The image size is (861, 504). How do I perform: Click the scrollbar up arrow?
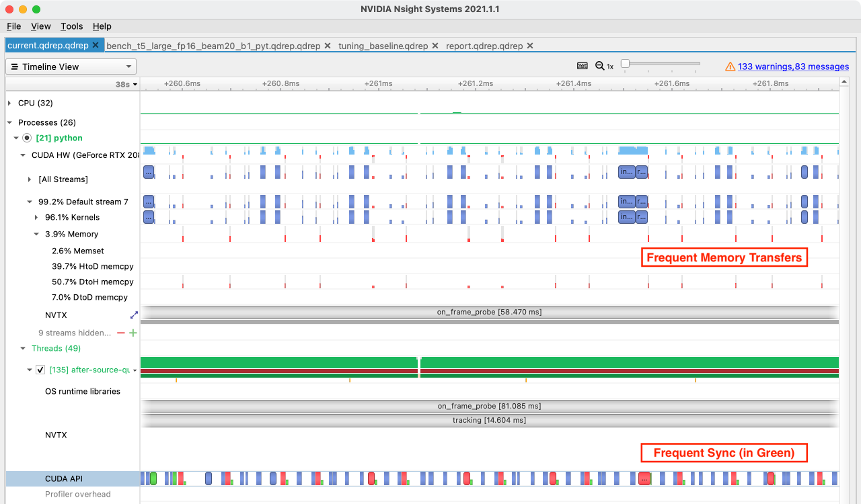(x=845, y=83)
